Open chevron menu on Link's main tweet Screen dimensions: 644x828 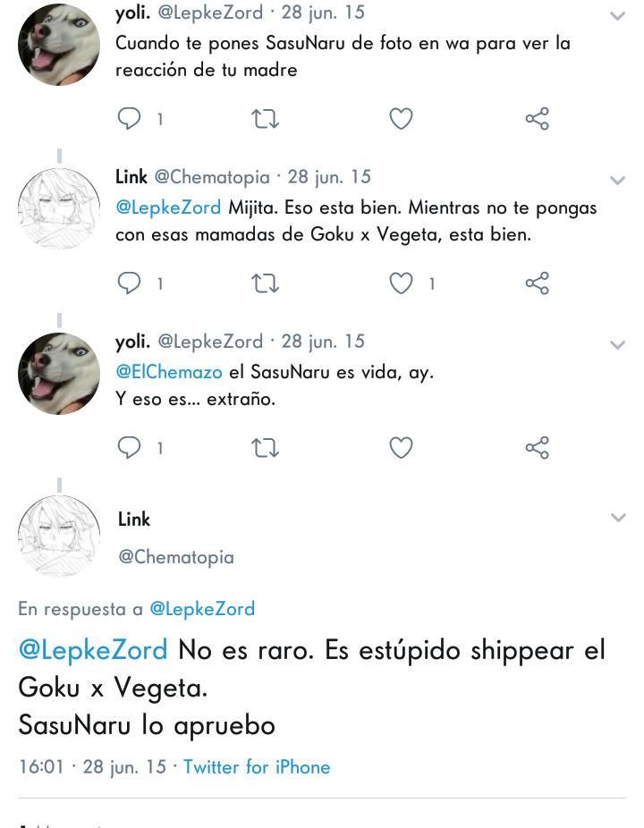pos(618,517)
